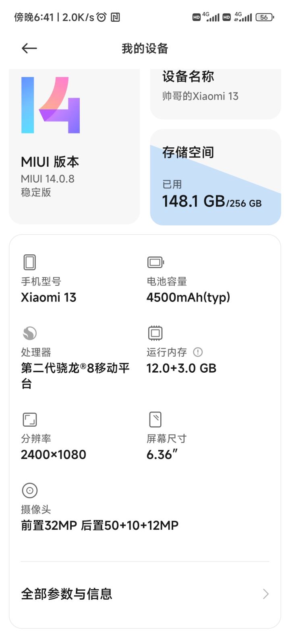
Task: Tap the NFC icon in status bar
Action: pyautogui.click(x=115, y=17)
